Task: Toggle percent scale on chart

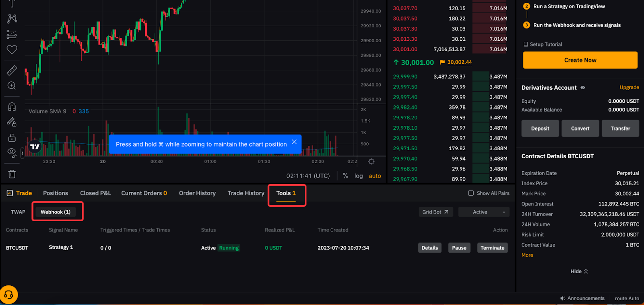Action: click(345, 176)
